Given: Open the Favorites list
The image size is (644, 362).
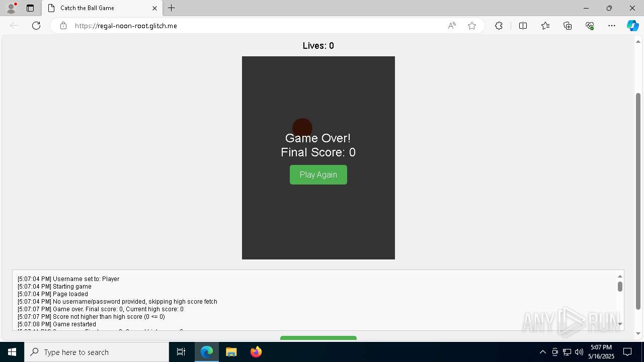Looking at the screenshot, I should pyautogui.click(x=545, y=26).
